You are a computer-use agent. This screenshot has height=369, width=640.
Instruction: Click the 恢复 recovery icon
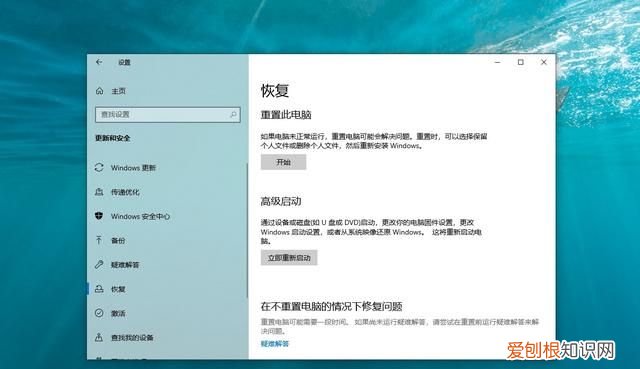pos(99,289)
